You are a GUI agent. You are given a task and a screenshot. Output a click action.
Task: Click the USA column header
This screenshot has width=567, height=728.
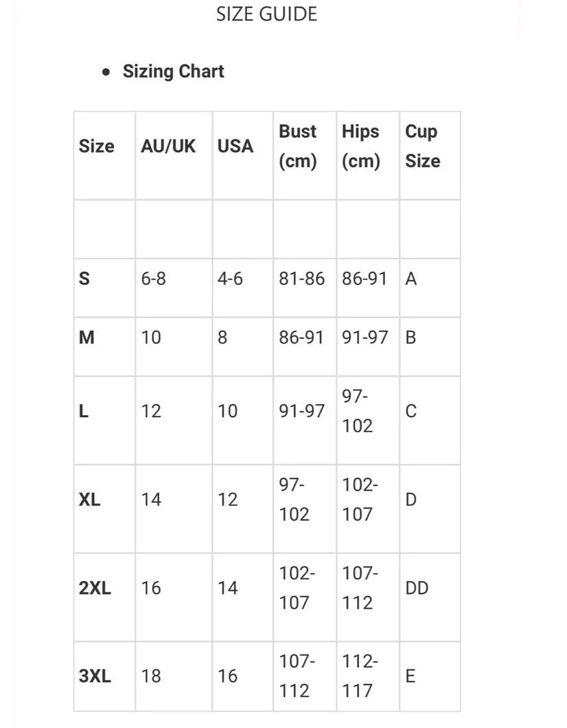235,146
